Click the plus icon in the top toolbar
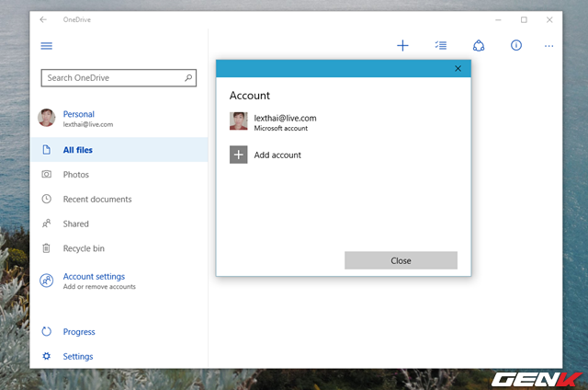Screen dimensions: 588x390 coord(402,45)
